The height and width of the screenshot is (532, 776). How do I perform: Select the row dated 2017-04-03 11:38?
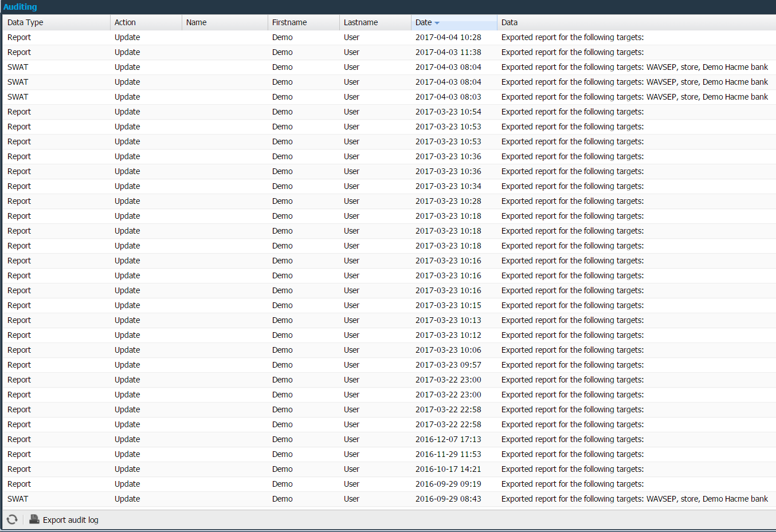pos(448,52)
